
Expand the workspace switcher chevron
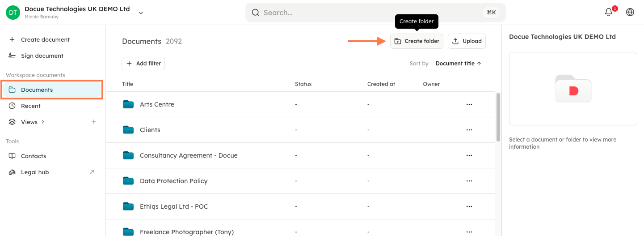pos(141,13)
